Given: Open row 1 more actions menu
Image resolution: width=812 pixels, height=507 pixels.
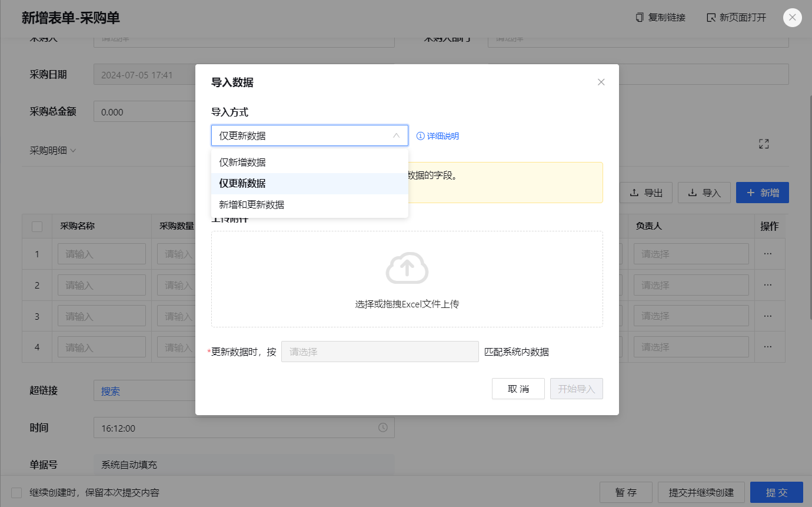Looking at the screenshot, I should (767, 254).
